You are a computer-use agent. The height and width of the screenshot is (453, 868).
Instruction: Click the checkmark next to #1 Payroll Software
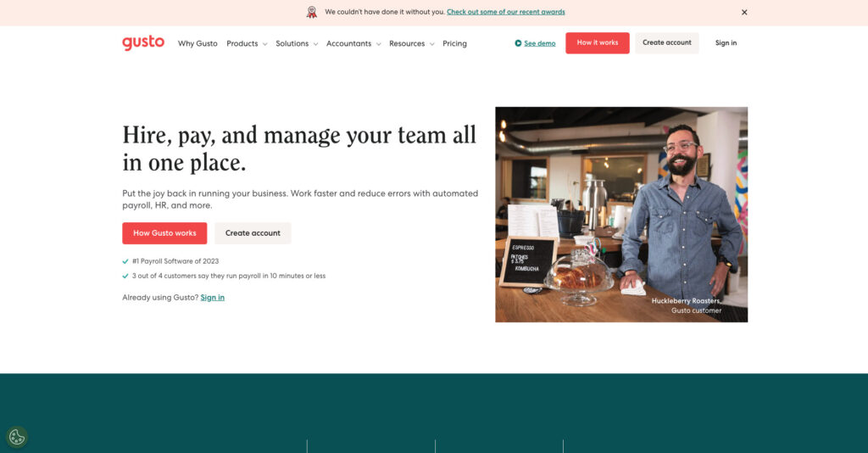pyautogui.click(x=125, y=261)
